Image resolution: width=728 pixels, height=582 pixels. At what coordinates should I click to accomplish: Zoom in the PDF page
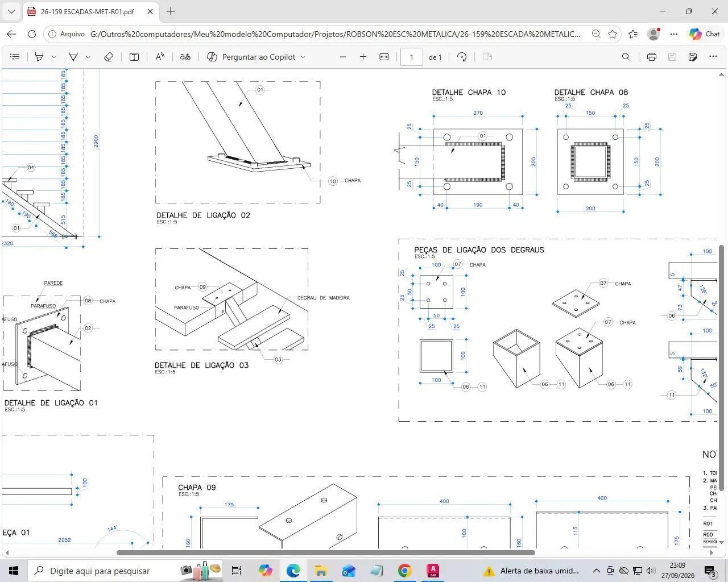[x=363, y=57]
